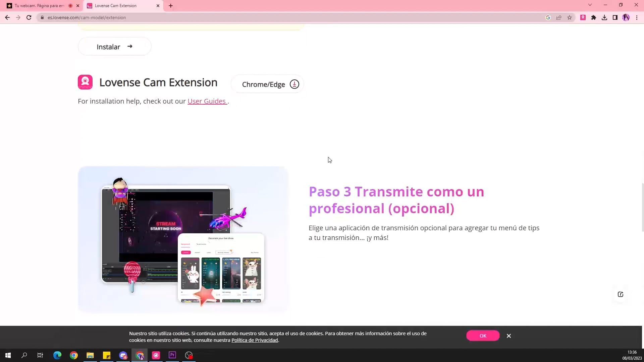
Task: Open the Lovense extension toolbar icon
Action: [583, 17]
